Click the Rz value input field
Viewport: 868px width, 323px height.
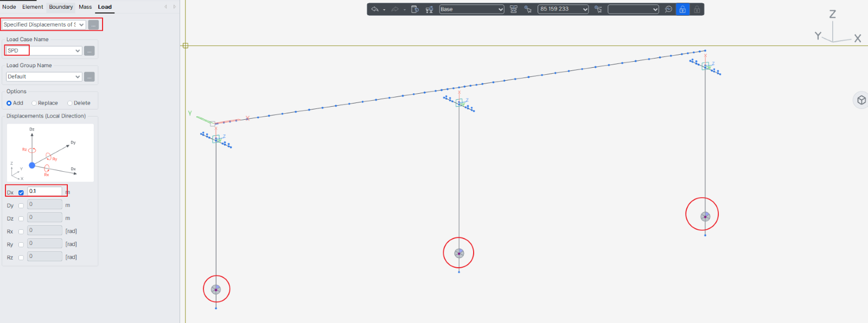point(44,256)
